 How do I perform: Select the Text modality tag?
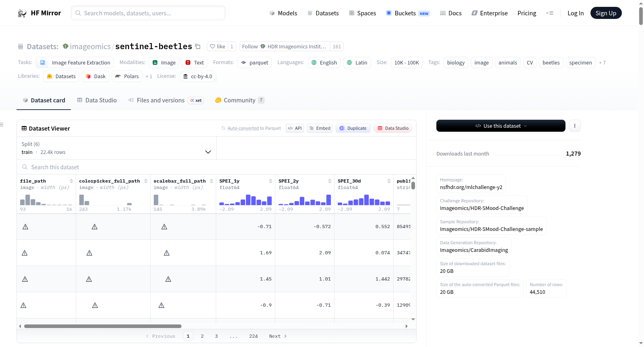click(x=194, y=62)
